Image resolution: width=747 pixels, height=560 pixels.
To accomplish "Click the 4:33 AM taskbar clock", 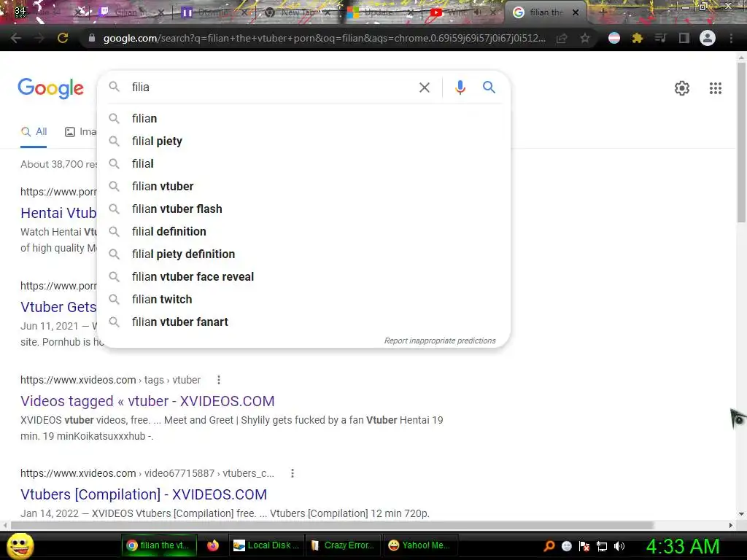I will (x=683, y=546).
